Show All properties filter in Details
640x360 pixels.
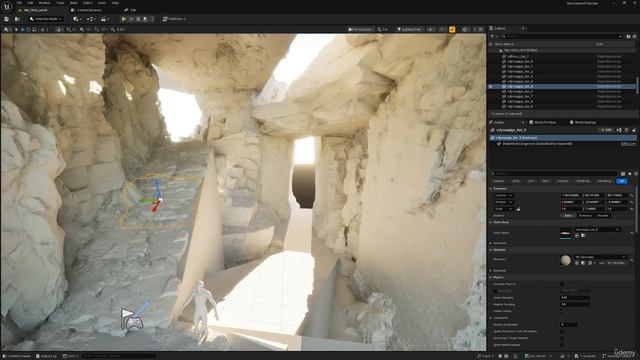(622, 181)
